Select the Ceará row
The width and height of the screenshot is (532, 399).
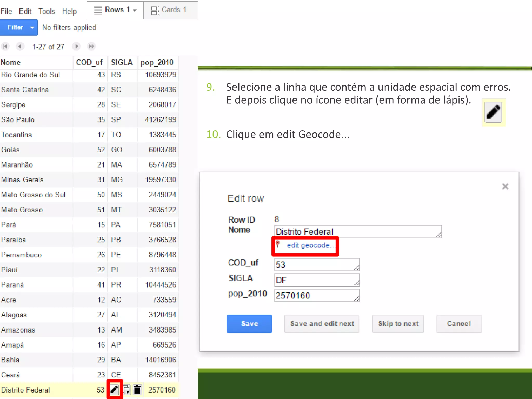click(x=89, y=375)
